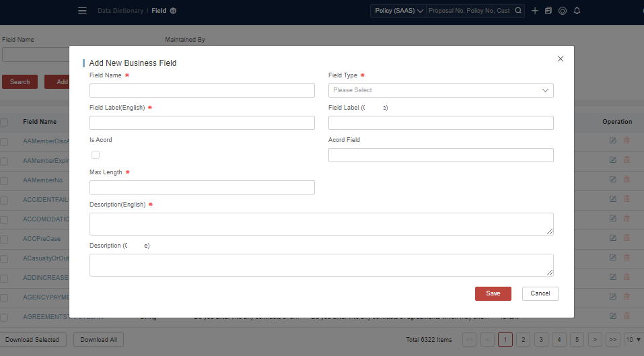Viewport: 644px width, 356px height.
Task: Click the search magnifier icon in header
Action: [x=518, y=11]
